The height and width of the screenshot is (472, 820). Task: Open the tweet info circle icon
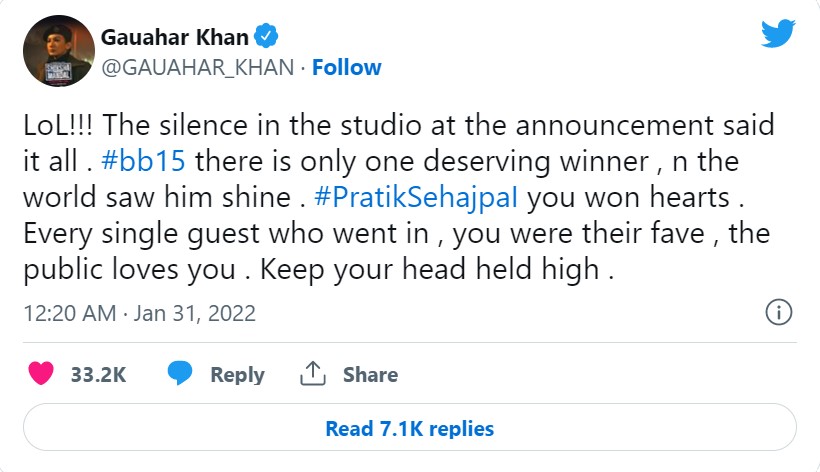(x=779, y=312)
